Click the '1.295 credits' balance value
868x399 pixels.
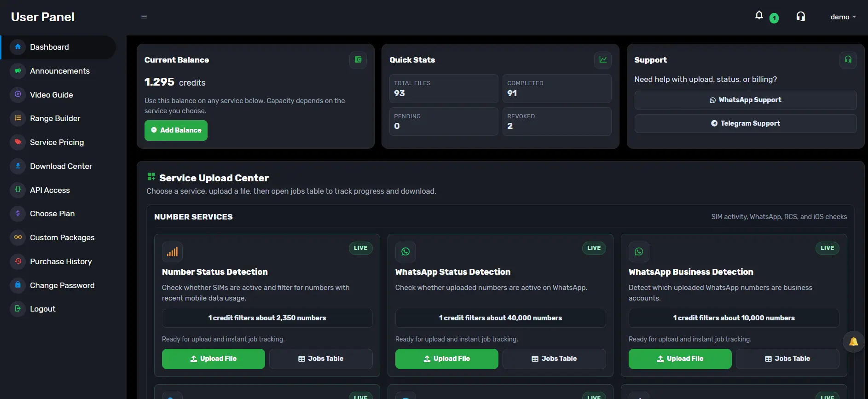[x=175, y=82]
